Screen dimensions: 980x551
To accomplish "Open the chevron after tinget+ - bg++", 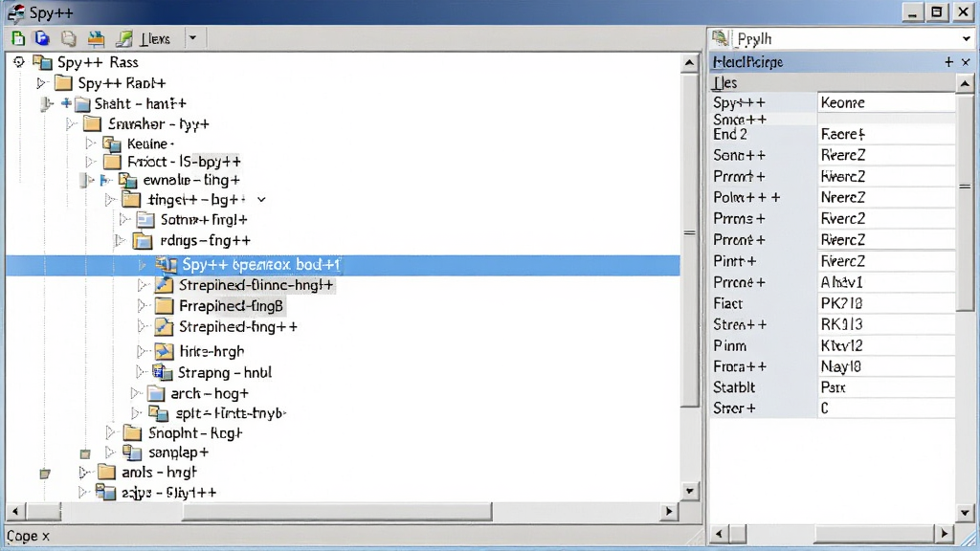I will (261, 200).
